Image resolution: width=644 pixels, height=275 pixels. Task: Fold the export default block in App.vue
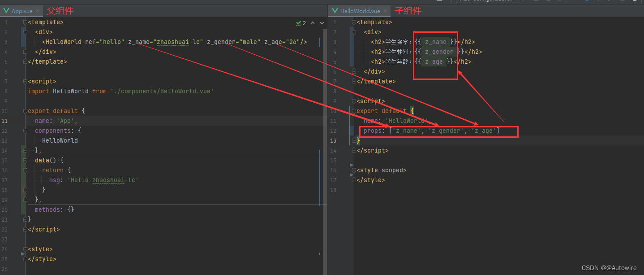tap(26, 111)
